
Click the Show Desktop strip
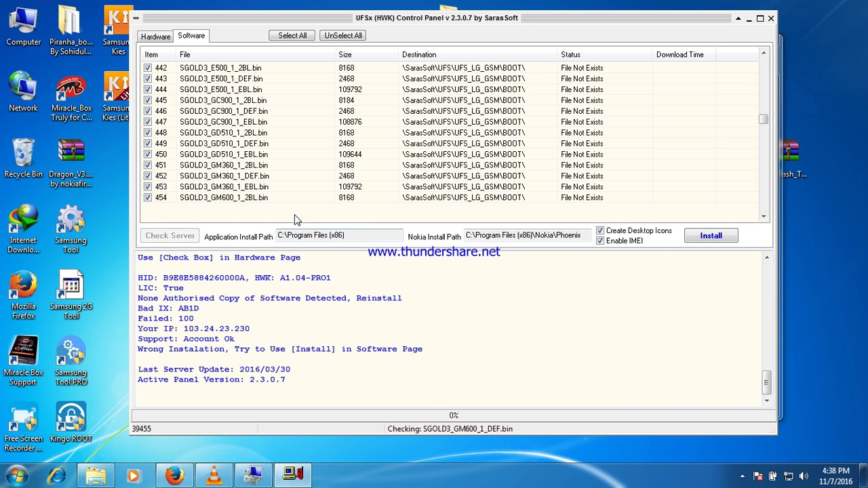point(863,476)
